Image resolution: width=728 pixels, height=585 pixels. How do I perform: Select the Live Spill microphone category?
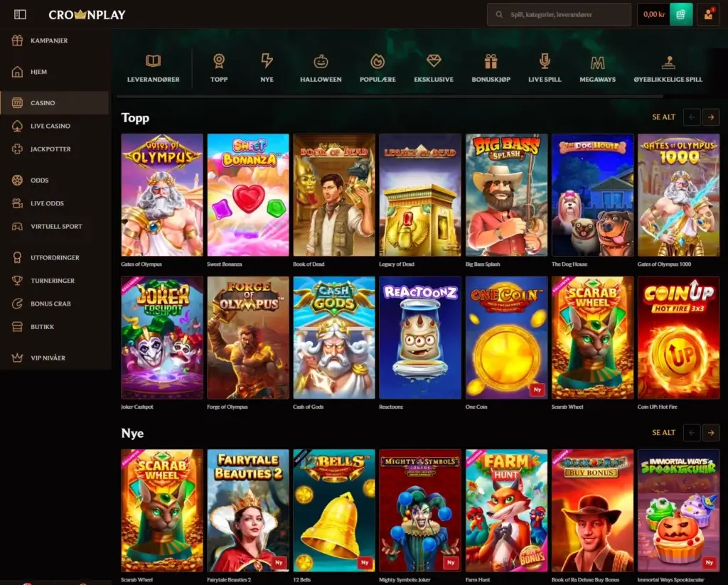[x=545, y=68]
